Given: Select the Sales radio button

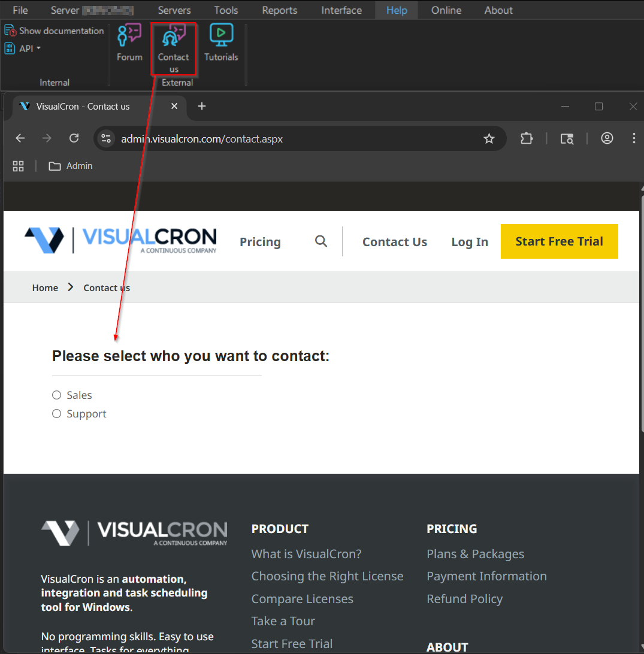Looking at the screenshot, I should coord(57,395).
